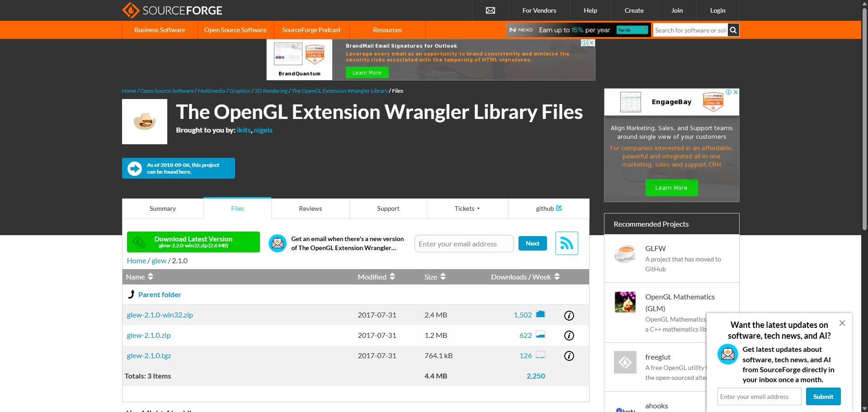The image size is (868, 412).
Task: Open info icon for glew-2.1.0.zip
Action: [x=569, y=336]
